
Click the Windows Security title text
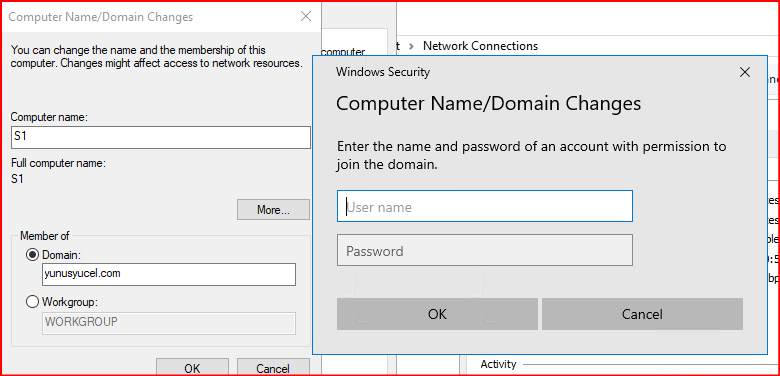pyautogui.click(x=383, y=72)
